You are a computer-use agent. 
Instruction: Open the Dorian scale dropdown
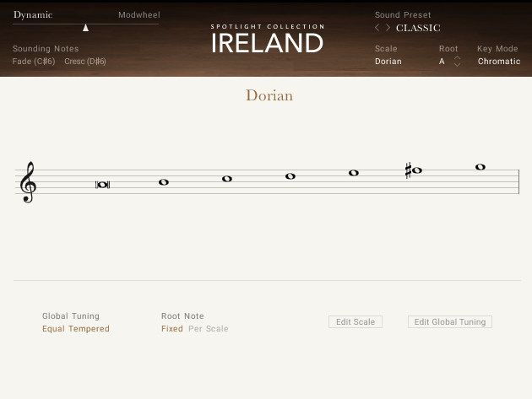coord(388,62)
